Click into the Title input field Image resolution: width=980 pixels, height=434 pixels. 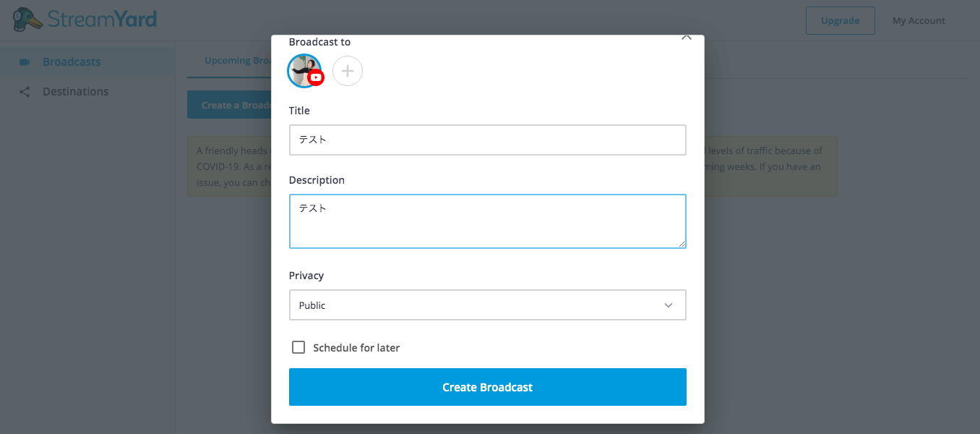coord(488,140)
